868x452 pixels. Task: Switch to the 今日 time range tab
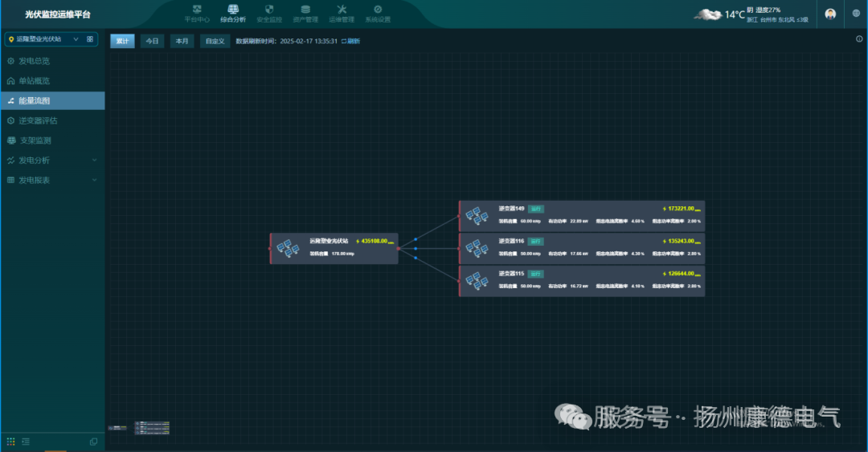152,41
